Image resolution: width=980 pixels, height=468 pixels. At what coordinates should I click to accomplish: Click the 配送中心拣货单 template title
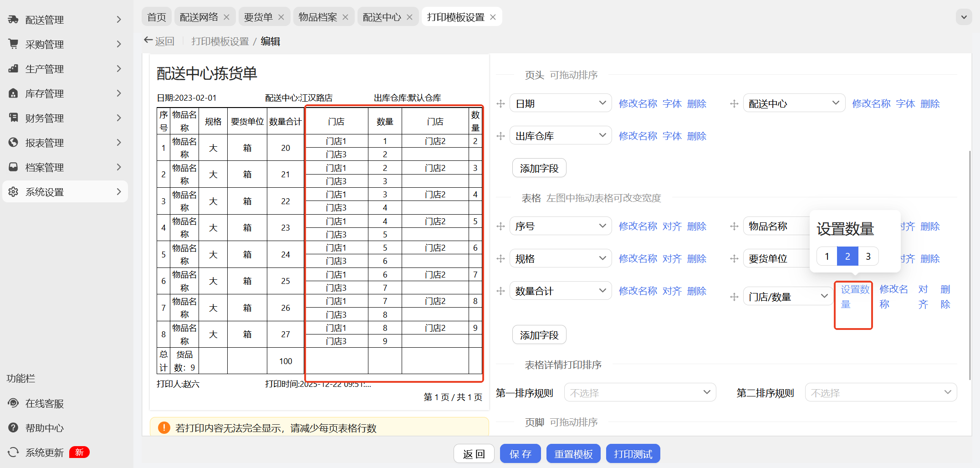pos(207,73)
